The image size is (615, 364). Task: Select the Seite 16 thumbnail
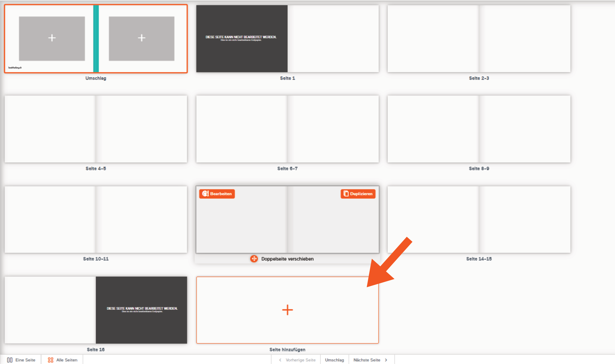tap(96, 310)
